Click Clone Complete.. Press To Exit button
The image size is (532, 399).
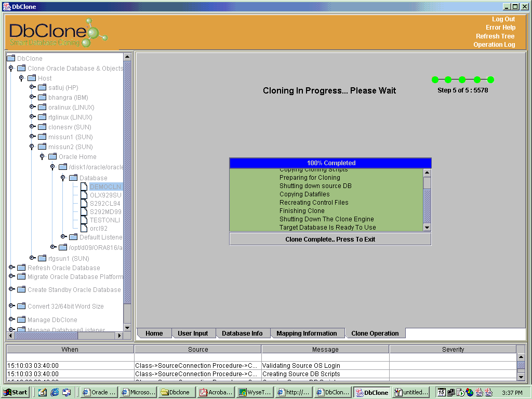[x=330, y=239]
